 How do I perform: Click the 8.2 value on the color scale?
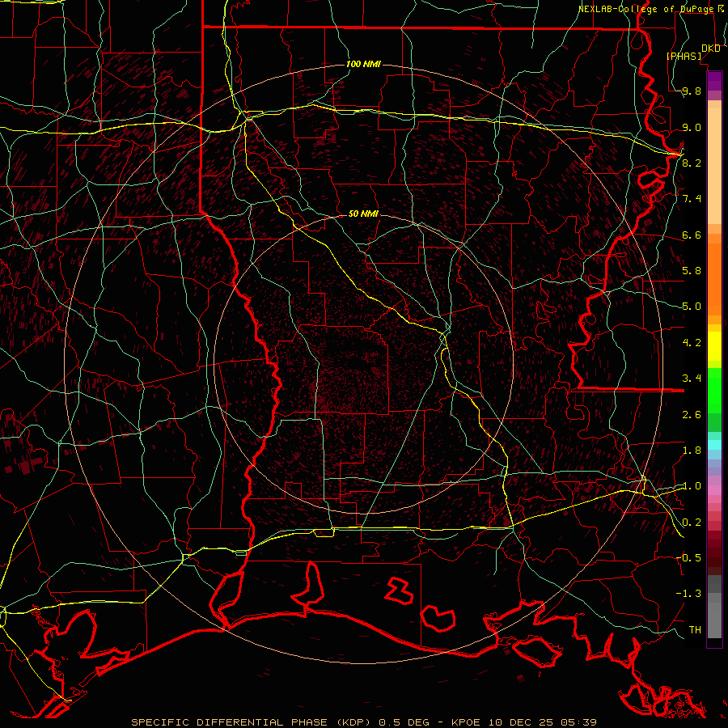pyautogui.click(x=692, y=163)
